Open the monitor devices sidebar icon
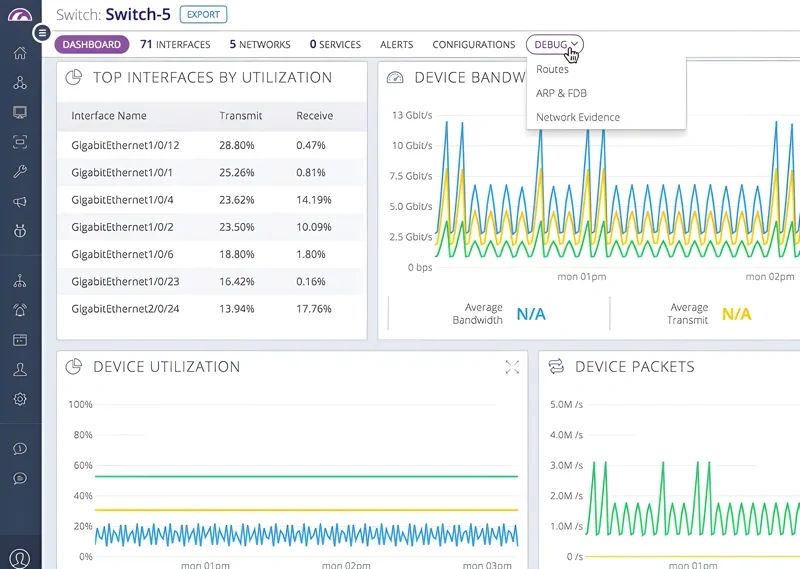 point(20,112)
